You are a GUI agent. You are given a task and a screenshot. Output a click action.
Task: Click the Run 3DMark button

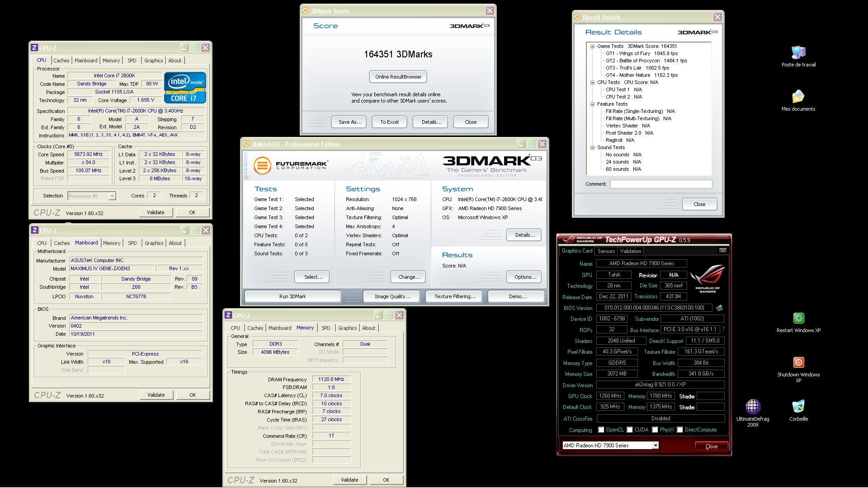(x=292, y=296)
